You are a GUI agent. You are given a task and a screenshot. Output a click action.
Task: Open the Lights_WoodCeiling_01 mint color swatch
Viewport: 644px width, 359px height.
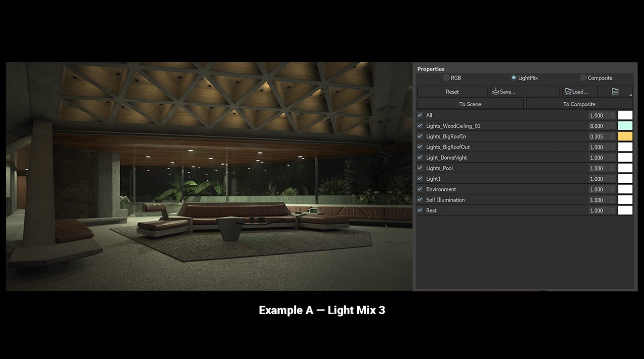pos(625,126)
